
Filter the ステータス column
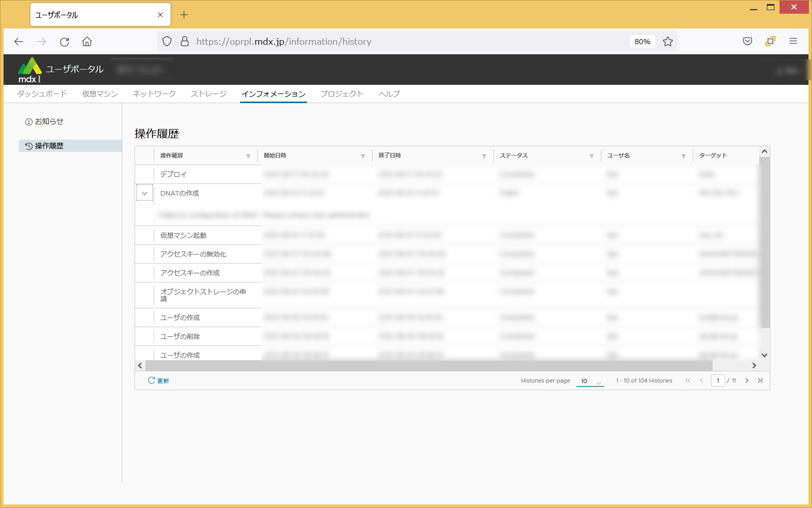(592, 156)
